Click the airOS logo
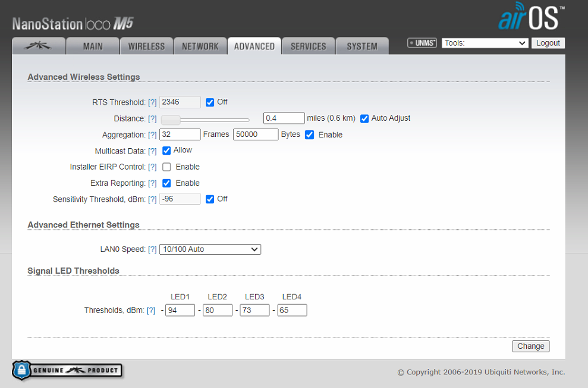588x388 pixels. click(x=532, y=17)
